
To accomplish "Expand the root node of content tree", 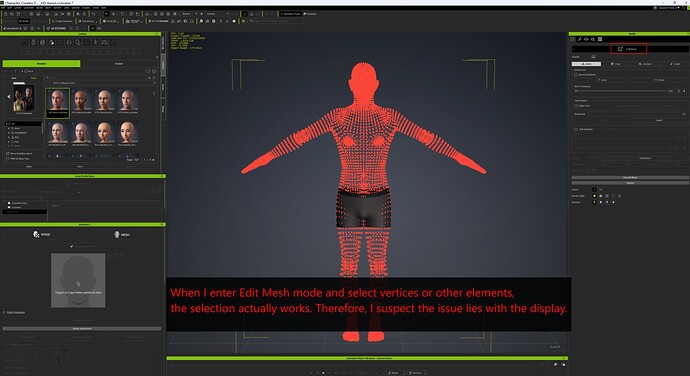I will 7,124.
